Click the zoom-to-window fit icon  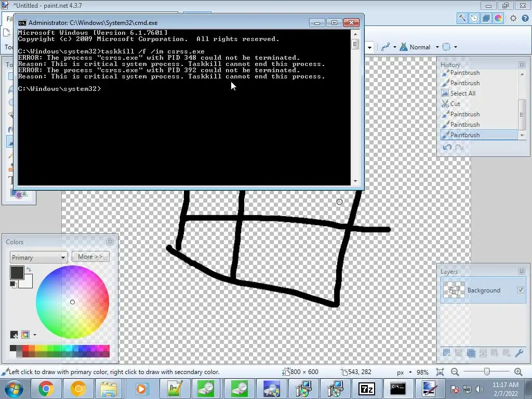coord(440,372)
